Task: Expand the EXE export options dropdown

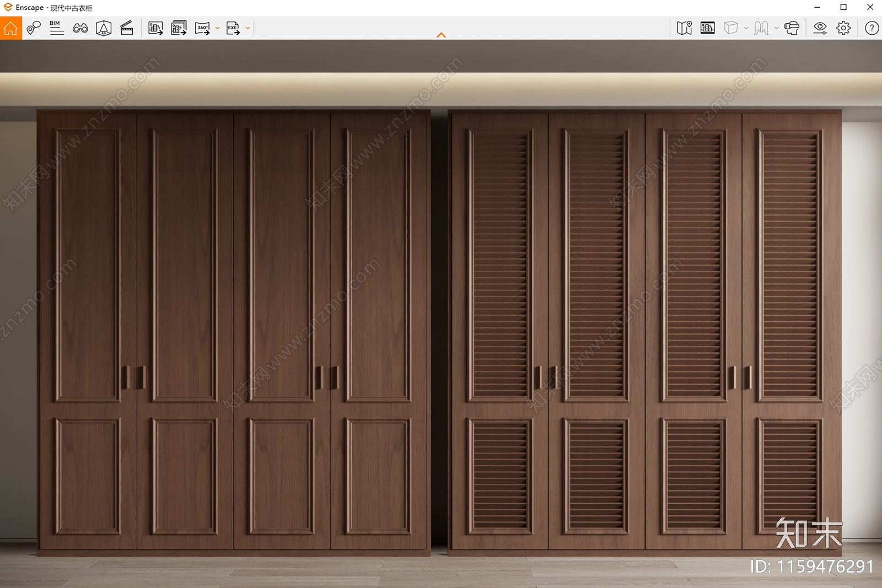Action: [x=248, y=28]
